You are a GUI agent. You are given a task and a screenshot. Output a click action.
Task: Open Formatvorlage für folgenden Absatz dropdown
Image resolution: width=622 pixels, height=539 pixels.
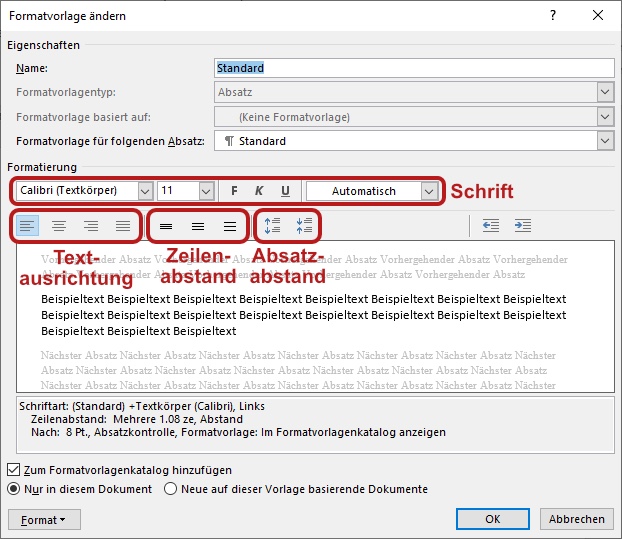pyautogui.click(x=415, y=141)
